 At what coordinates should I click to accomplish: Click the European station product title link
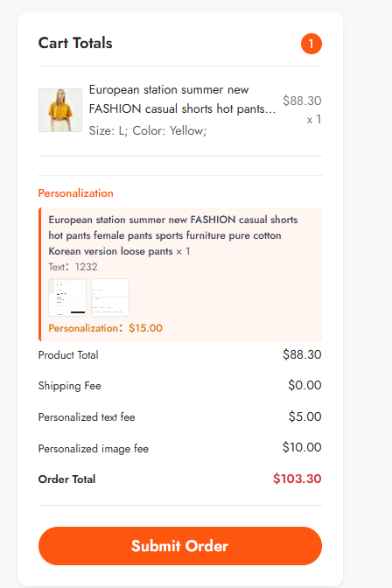182,100
